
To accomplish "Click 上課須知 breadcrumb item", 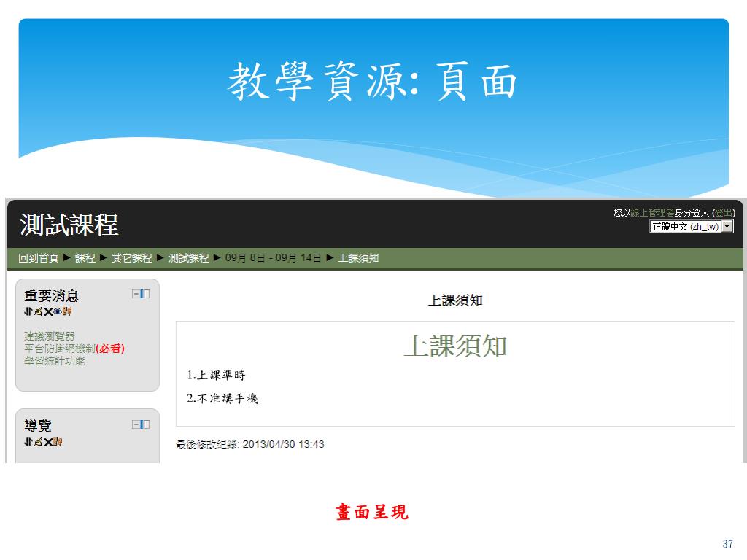I will (x=358, y=258).
